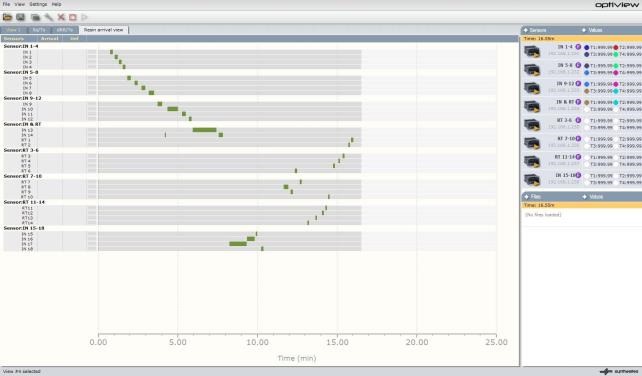This screenshot has width=642, height=376.
Task: Select the RT 3-6 sensor device icon
Action: [x=532, y=125]
